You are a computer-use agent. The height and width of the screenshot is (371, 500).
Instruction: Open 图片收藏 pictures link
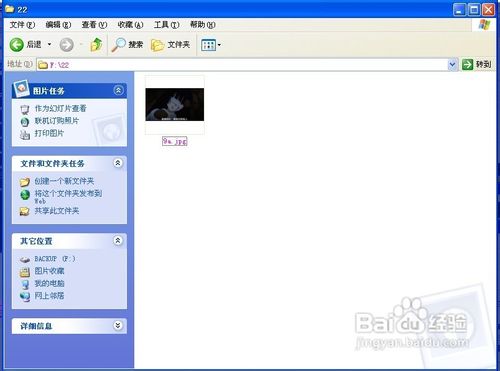(x=49, y=271)
